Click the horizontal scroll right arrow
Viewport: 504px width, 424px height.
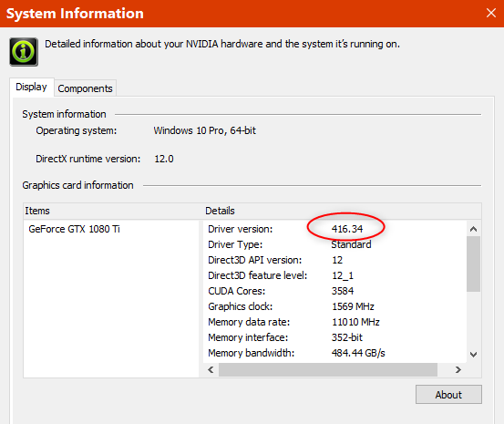pos(458,369)
